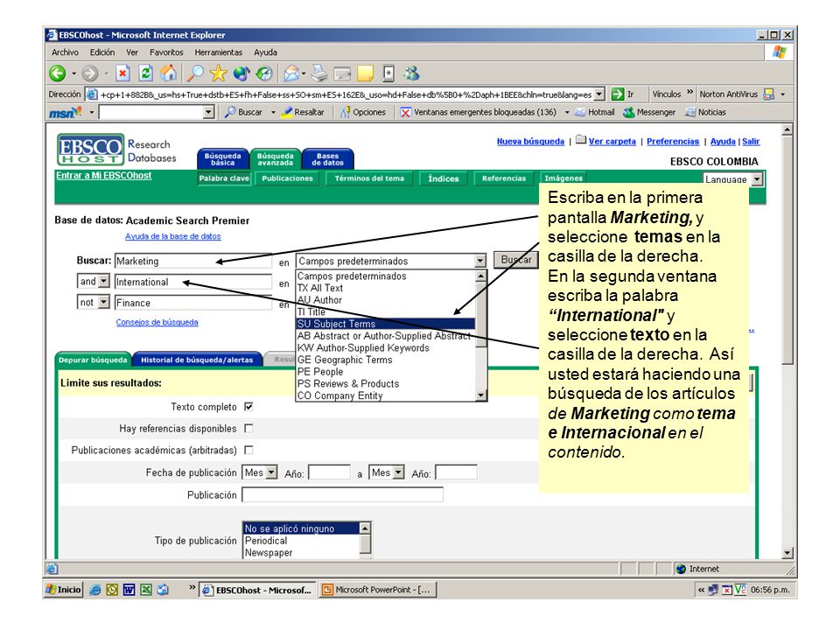Expand the address bar URL dropdown
Viewport: 840px width, 630px height.
[x=599, y=94]
